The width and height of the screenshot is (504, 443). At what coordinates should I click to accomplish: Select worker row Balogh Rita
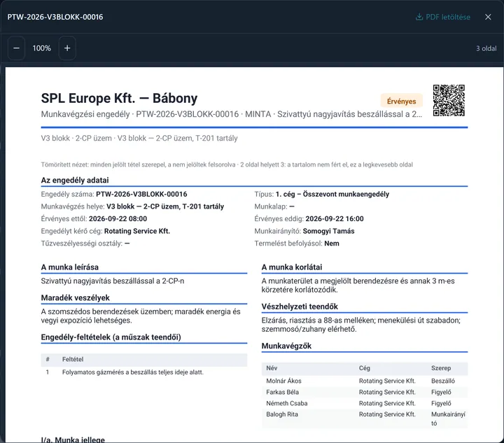pyautogui.click(x=365, y=419)
